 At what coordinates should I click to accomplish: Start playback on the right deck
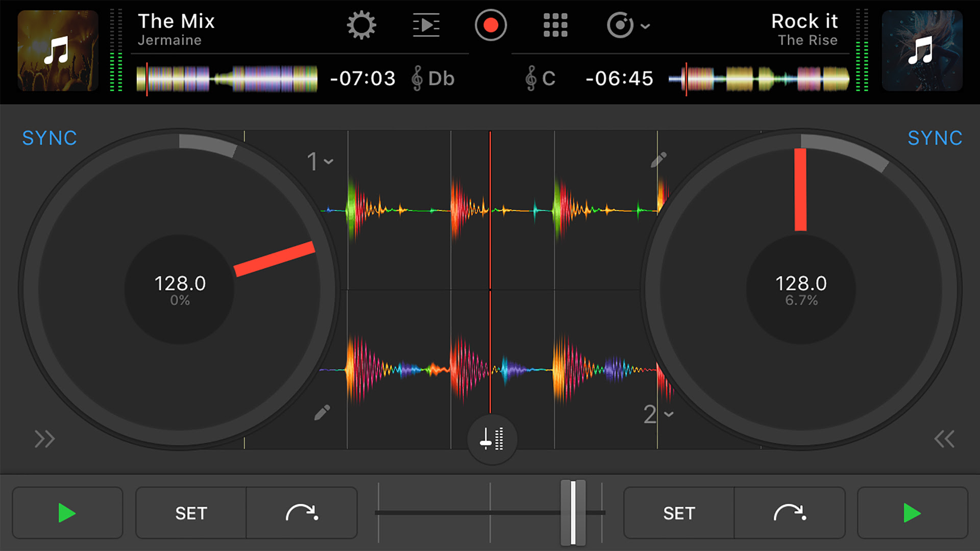(x=912, y=513)
